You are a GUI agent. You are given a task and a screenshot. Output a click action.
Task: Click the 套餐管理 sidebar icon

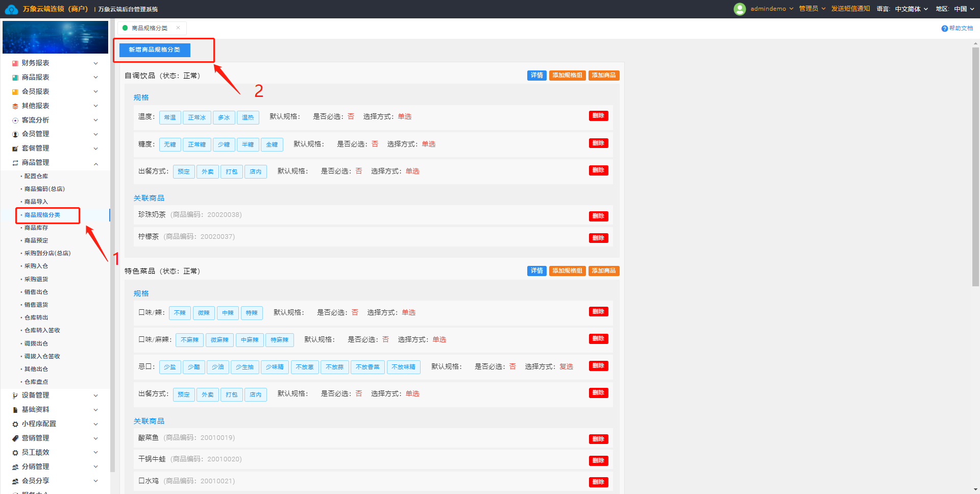pyautogui.click(x=15, y=149)
